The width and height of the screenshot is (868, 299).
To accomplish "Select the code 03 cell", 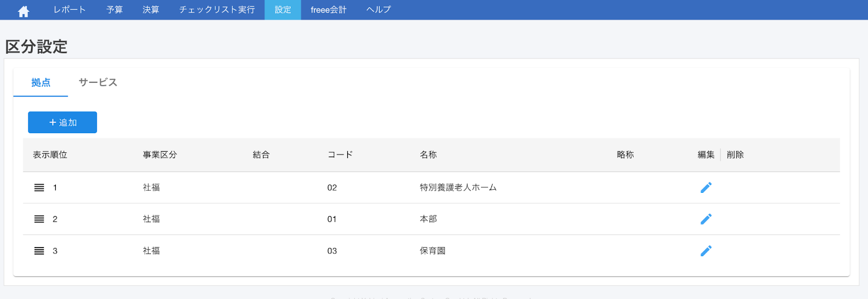I will [332, 251].
